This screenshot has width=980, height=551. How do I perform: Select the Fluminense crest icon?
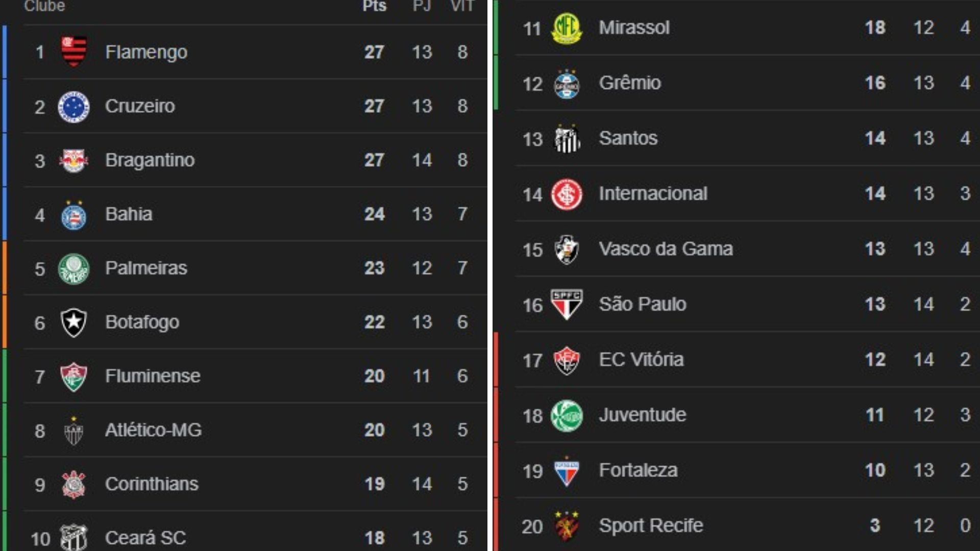[x=73, y=377]
